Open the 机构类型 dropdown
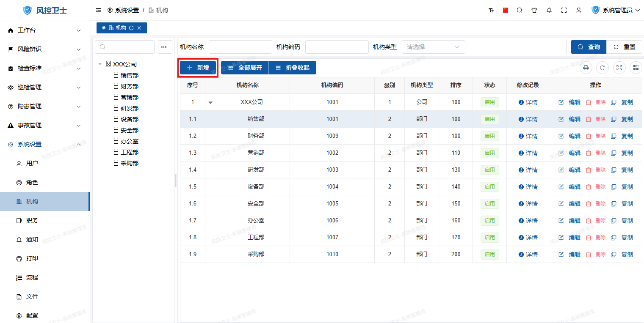Image resolution: width=644 pixels, height=323 pixels. [433, 47]
